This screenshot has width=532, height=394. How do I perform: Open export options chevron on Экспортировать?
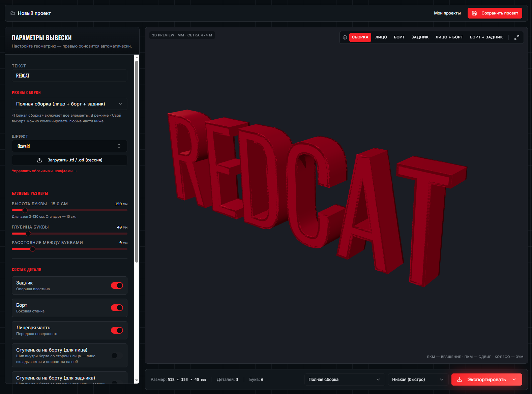(x=514, y=380)
